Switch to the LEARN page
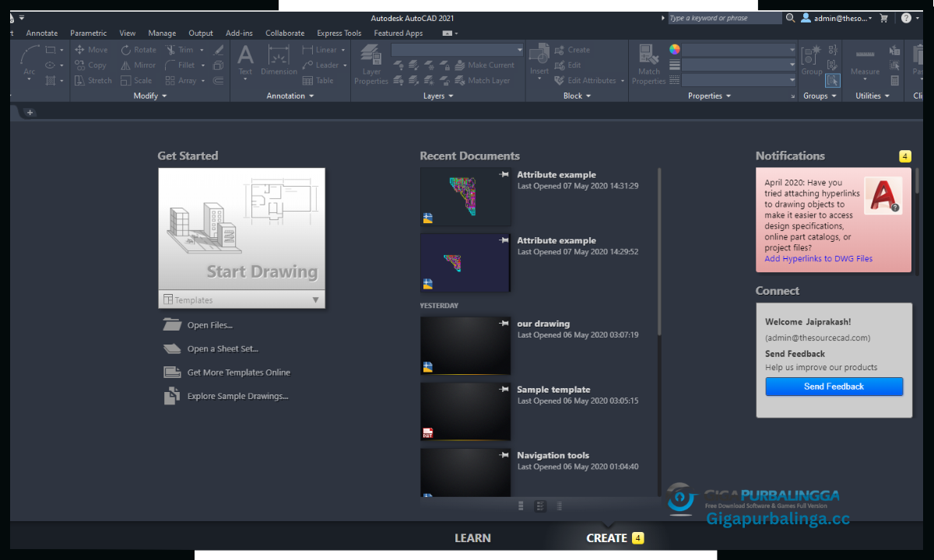The height and width of the screenshot is (560, 934). click(x=472, y=537)
